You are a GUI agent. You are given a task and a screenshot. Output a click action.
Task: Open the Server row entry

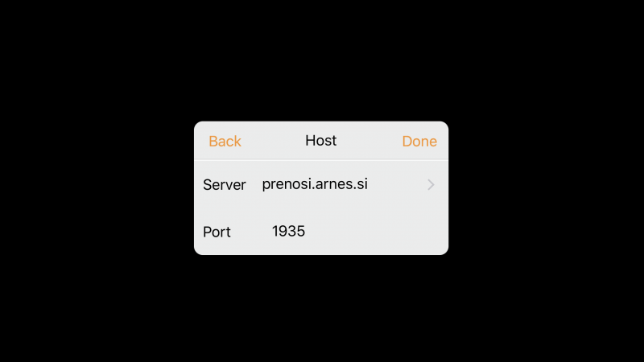pyautogui.click(x=321, y=184)
